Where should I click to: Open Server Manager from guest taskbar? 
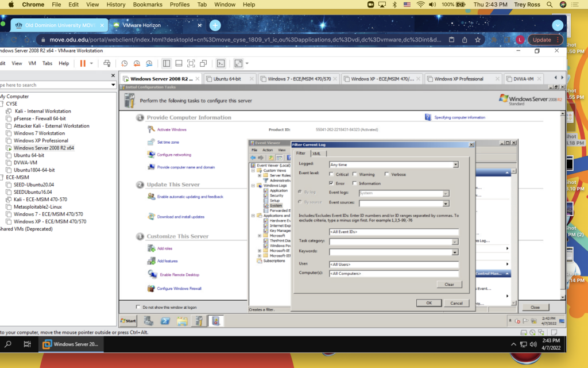pyautogui.click(x=149, y=321)
